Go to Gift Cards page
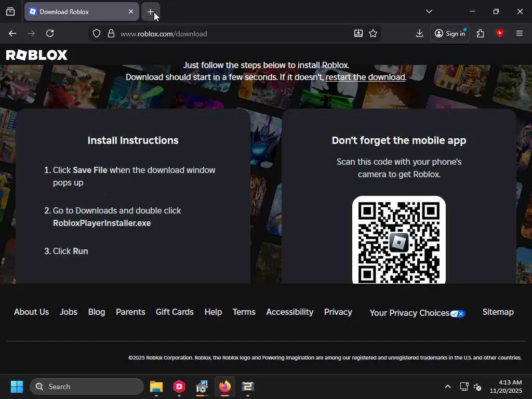This screenshot has height=399, width=532. click(x=175, y=312)
